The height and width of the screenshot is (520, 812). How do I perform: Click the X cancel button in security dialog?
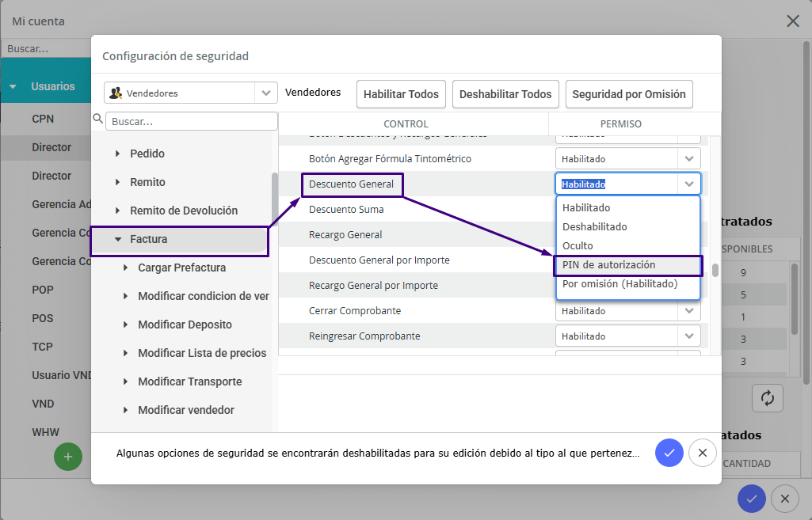point(702,453)
